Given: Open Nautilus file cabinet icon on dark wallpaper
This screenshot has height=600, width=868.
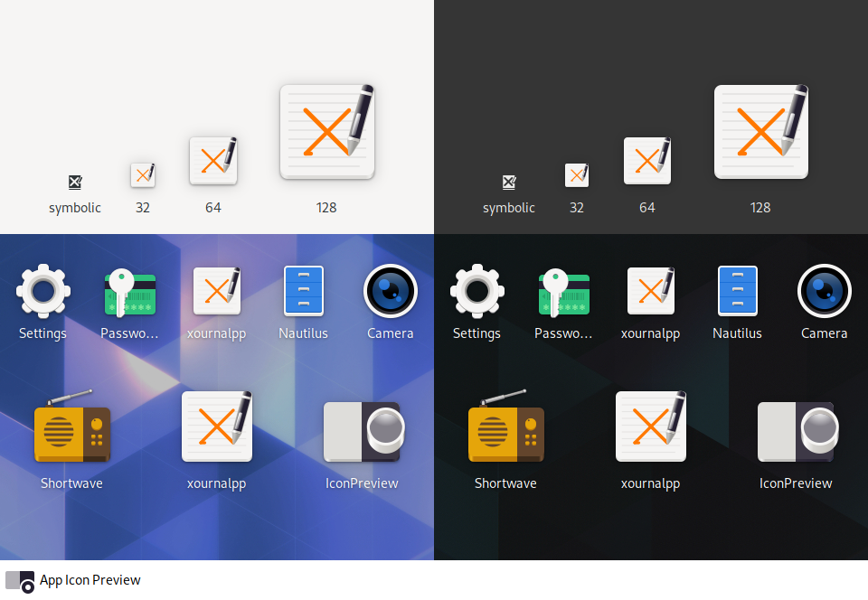Looking at the screenshot, I should 738,291.
